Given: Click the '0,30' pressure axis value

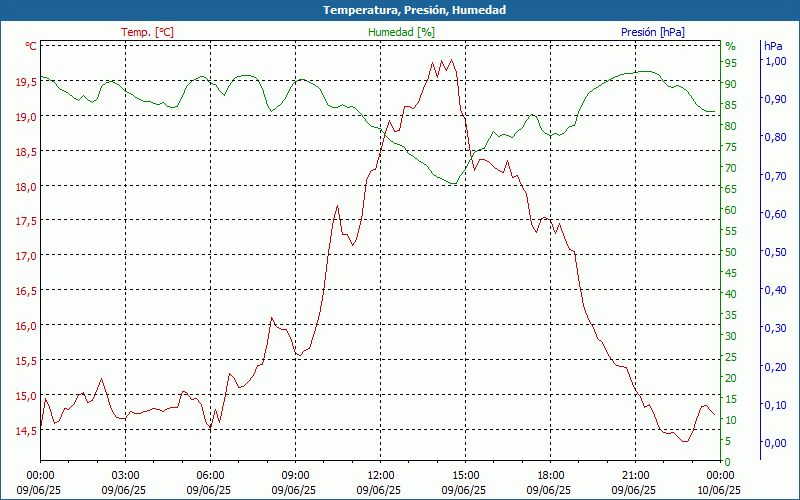Looking at the screenshot, I should [x=775, y=328].
